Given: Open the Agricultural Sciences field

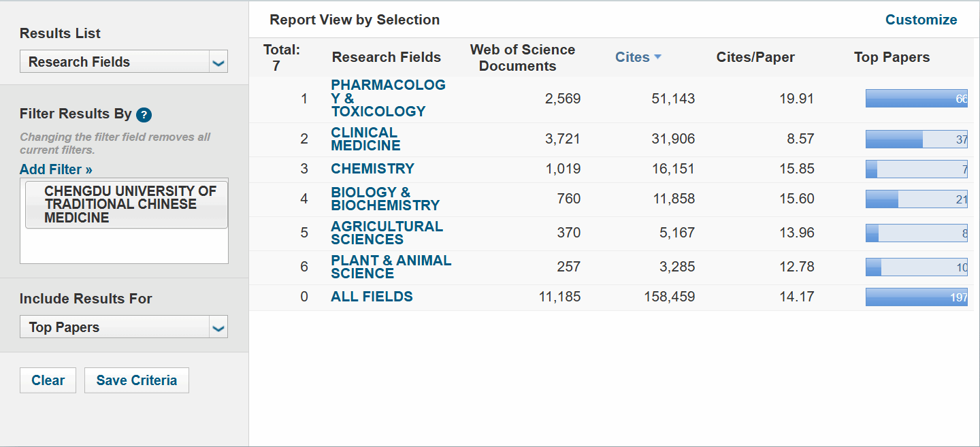Looking at the screenshot, I should coord(387,233).
